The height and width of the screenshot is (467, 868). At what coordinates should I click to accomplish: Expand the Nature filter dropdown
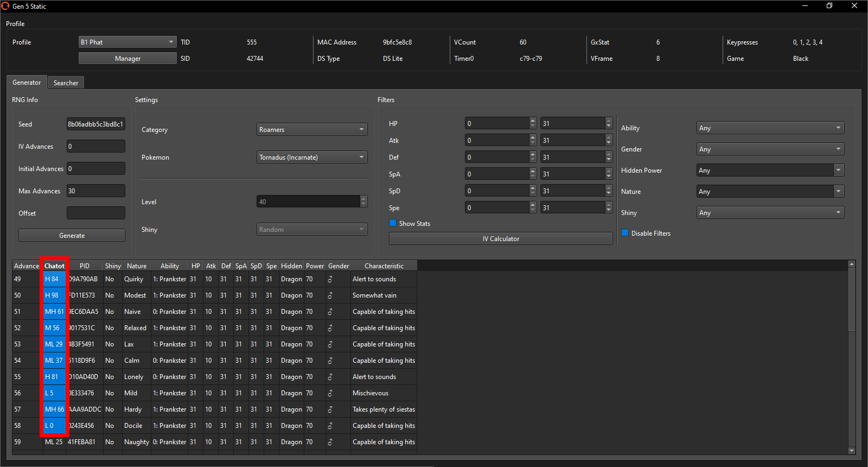point(770,192)
